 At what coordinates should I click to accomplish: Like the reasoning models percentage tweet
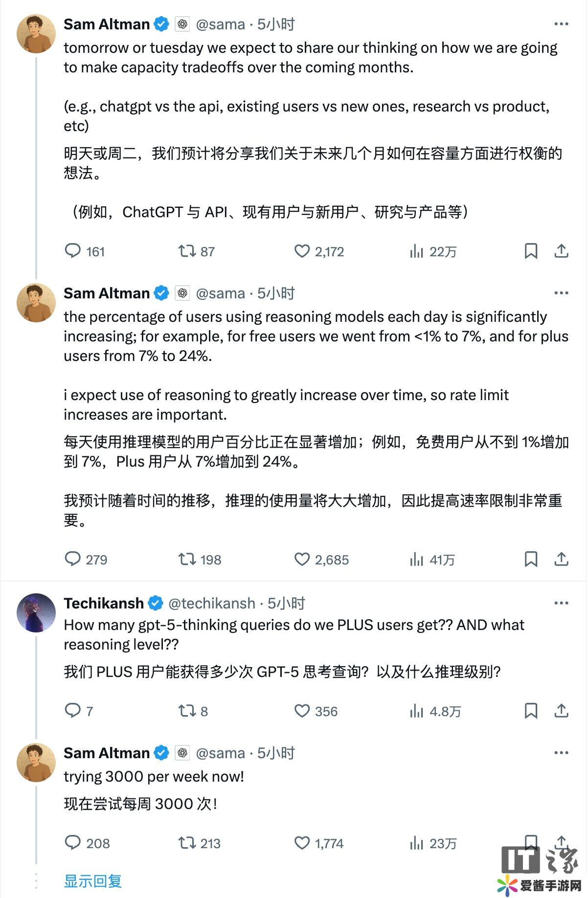[302, 559]
